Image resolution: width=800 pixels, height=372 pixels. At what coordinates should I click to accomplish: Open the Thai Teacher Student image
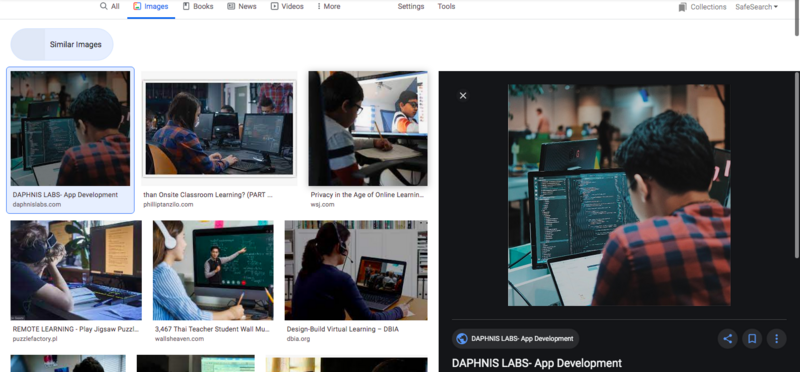coord(213,270)
